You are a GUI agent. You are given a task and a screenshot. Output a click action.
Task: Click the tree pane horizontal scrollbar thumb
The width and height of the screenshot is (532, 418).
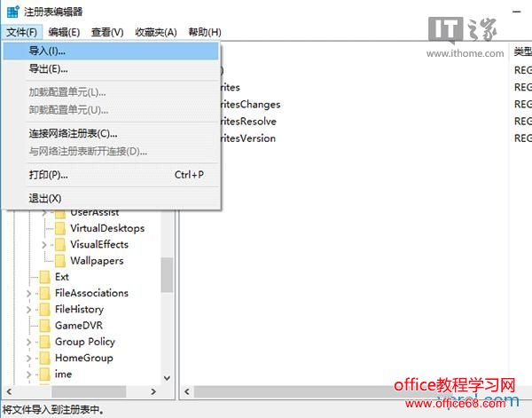[89, 392]
